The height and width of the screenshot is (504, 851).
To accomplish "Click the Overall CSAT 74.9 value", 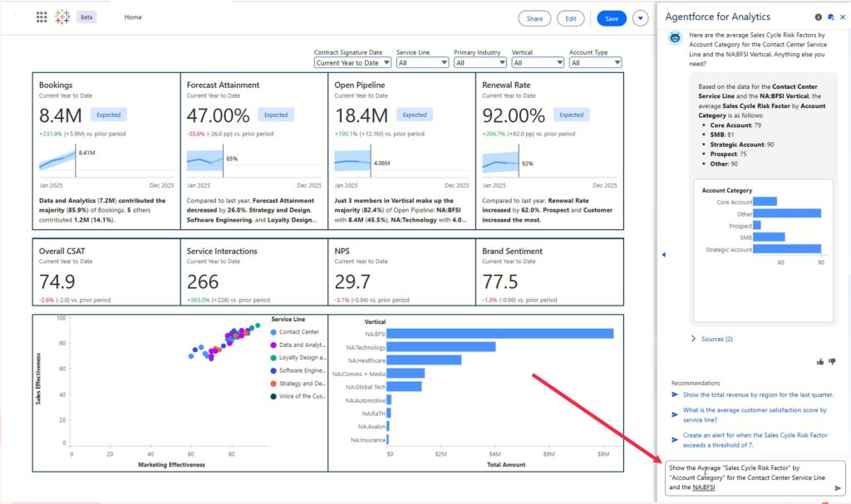I will pos(57,282).
